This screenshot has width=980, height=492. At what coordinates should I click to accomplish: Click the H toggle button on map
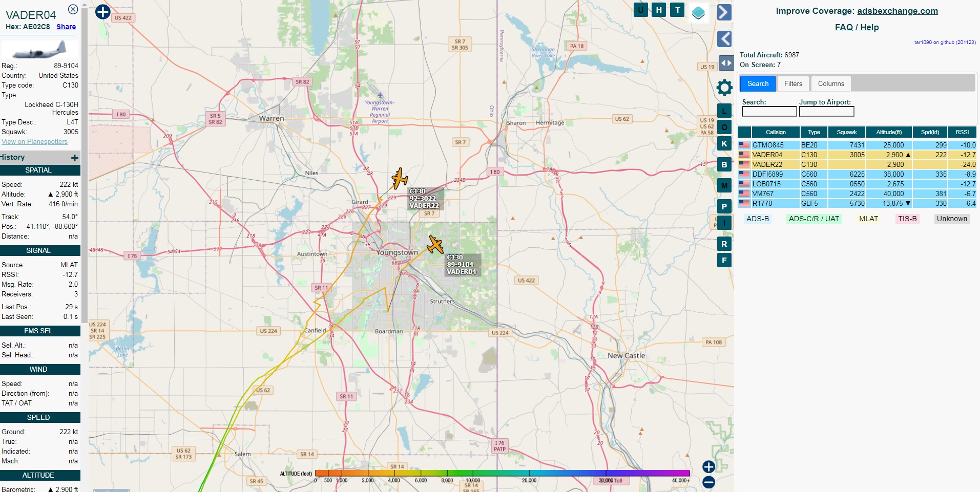pyautogui.click(x=659, y=10)
